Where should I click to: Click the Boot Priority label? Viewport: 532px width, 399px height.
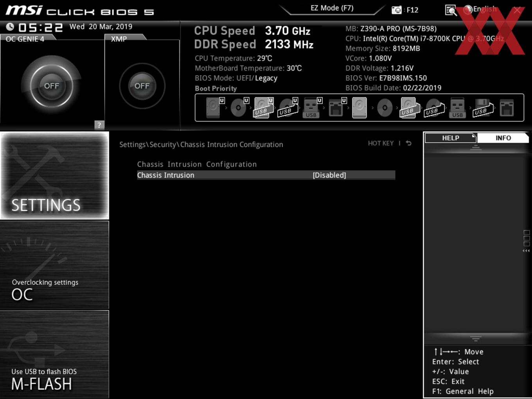point(216,88)
